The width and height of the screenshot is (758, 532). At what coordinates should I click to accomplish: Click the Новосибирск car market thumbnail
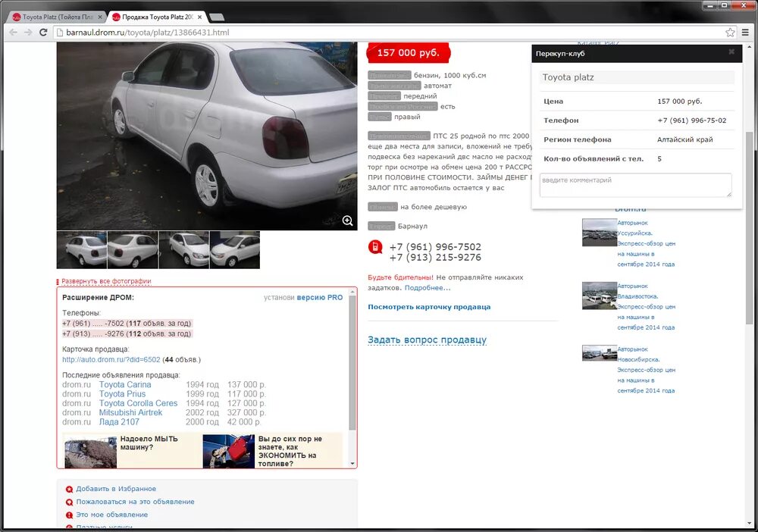[600, 352]
